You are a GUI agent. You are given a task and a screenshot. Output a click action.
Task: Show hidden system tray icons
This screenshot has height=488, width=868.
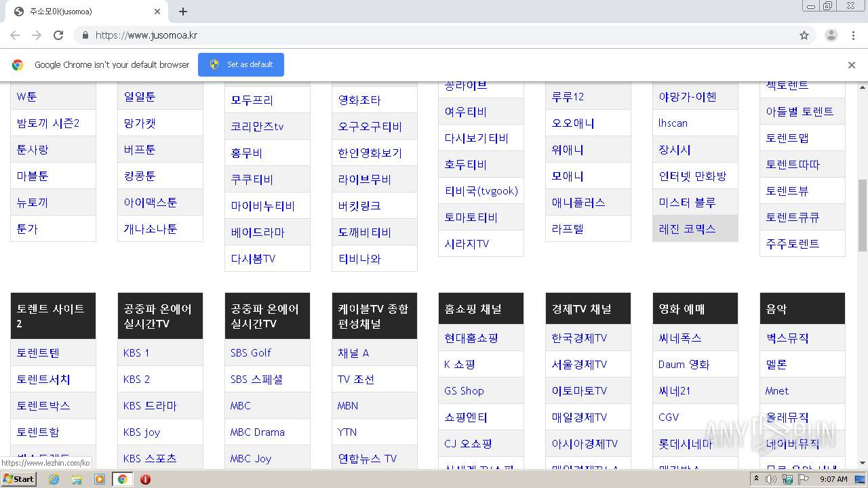click(756, 479)
